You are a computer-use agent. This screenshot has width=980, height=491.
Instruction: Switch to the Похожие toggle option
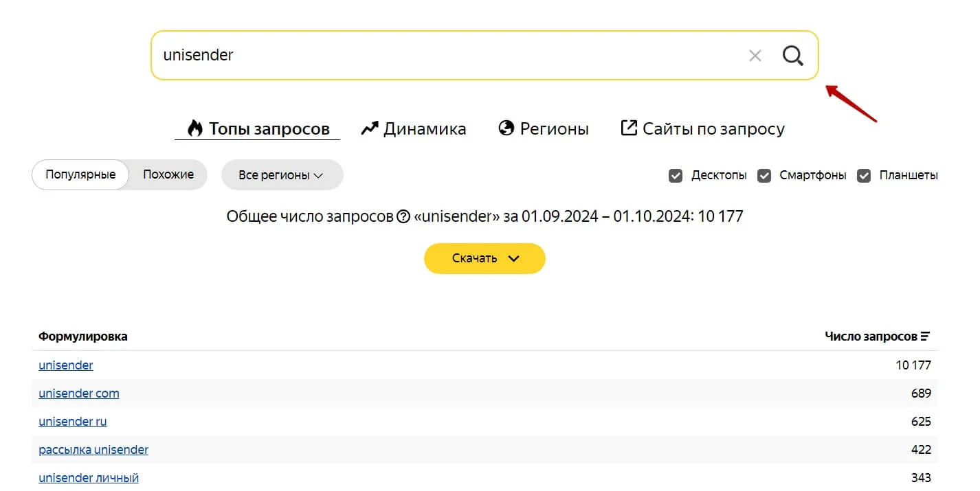[x=168, y=174]
